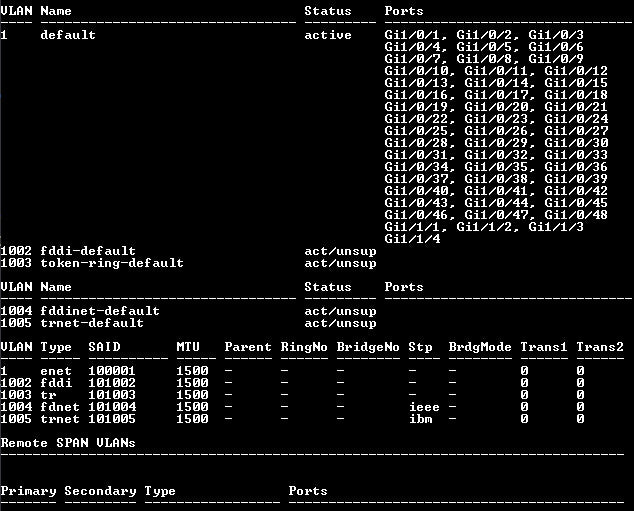Click port Gi1/0/48 entry
634x511 pixels.
click(576, 215)
